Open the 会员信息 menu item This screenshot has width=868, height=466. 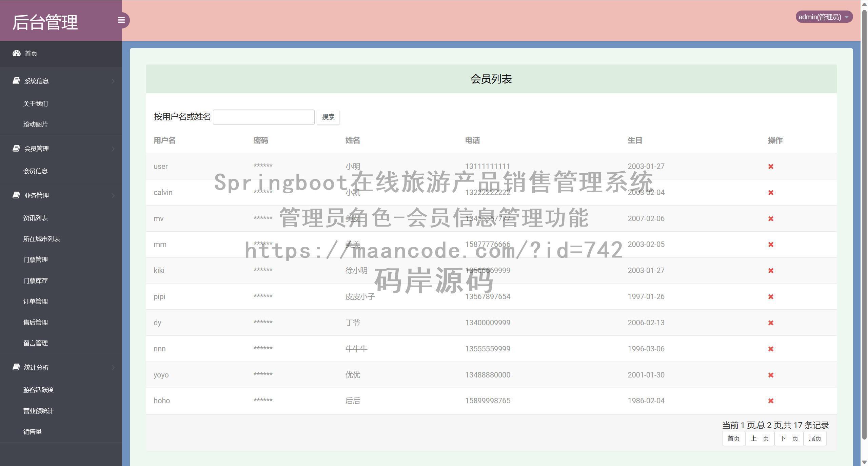[x=35, y=171]
